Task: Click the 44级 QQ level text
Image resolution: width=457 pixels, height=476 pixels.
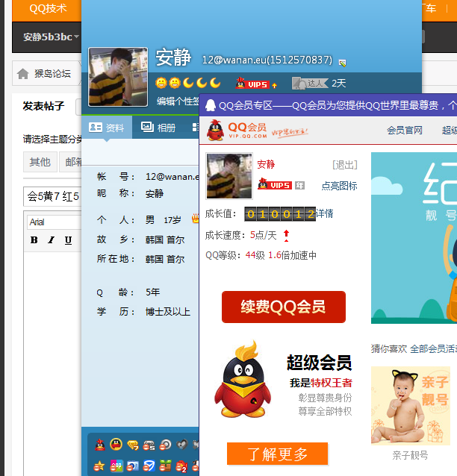Action: 255,255
